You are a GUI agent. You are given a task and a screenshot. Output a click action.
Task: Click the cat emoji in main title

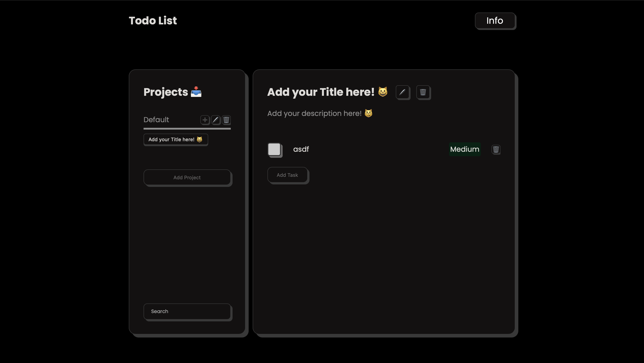(383, 92)
